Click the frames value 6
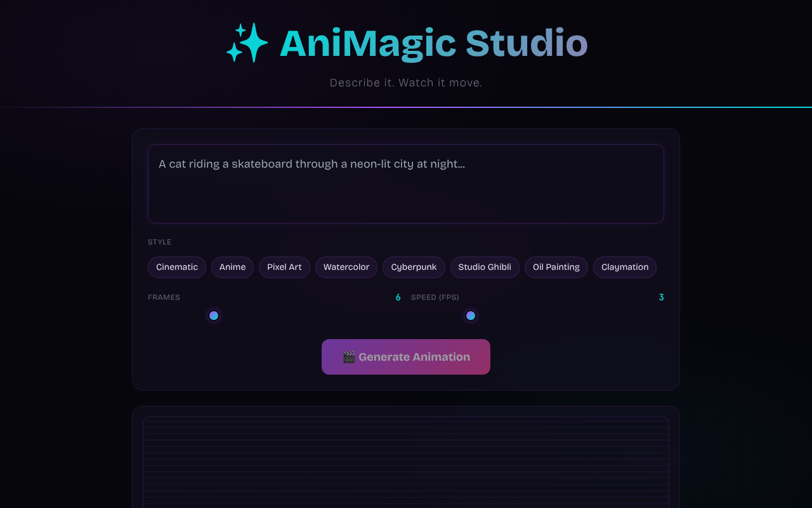Image resolution: width=812 pixels, height=508 pixels. coord(398,297)
